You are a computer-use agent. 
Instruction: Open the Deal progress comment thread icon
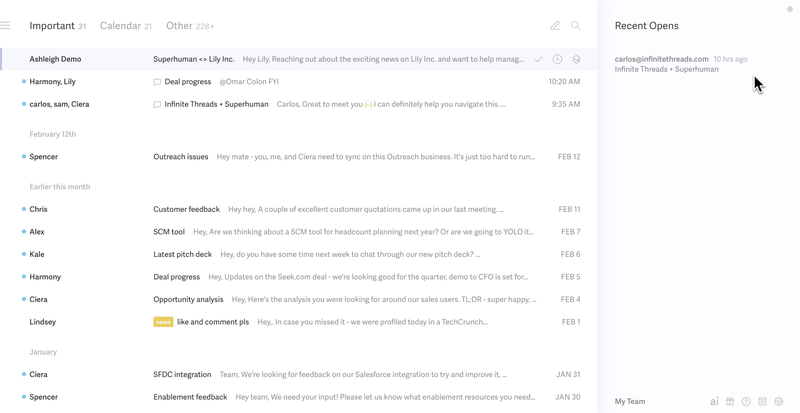[157, 82]
